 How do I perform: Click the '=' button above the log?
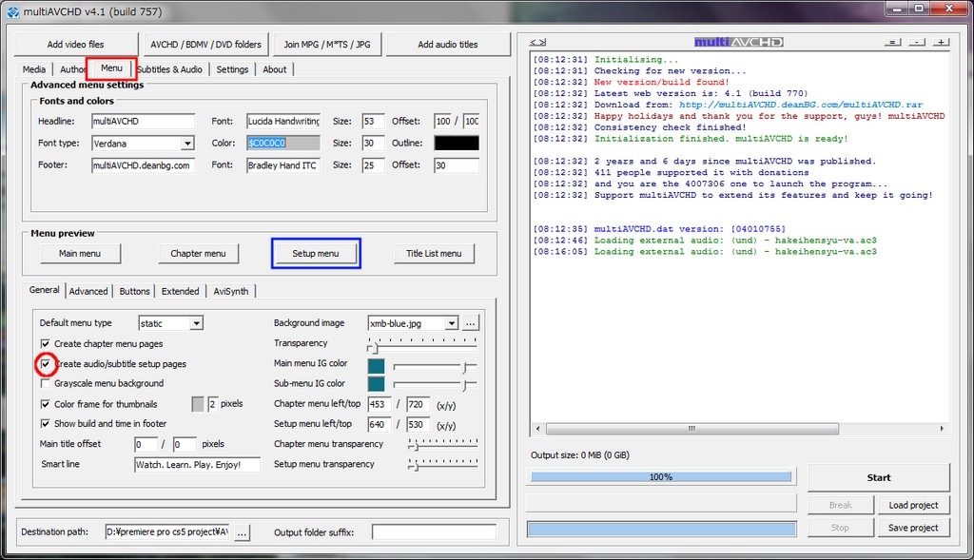pos(892,43)
